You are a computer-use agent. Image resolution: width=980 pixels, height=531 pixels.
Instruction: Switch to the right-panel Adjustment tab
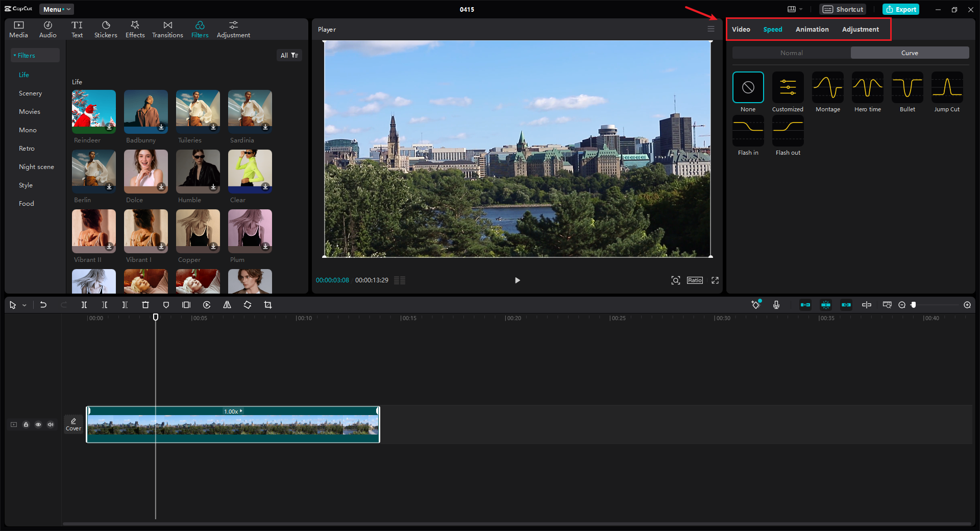(x=861, y=29)
